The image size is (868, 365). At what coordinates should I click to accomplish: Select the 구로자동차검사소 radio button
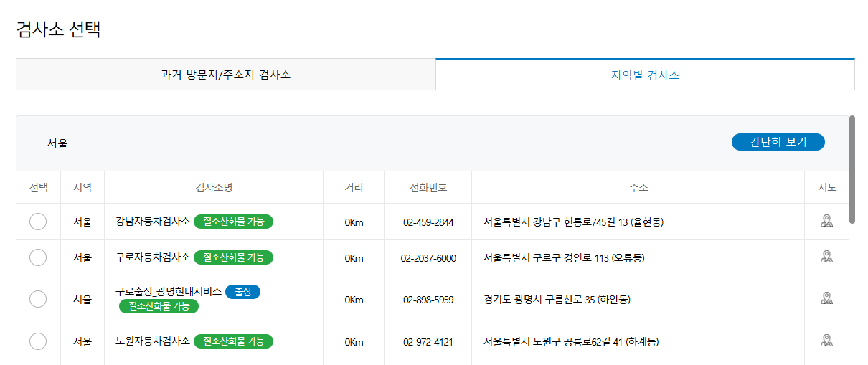(x=38, y=257)
